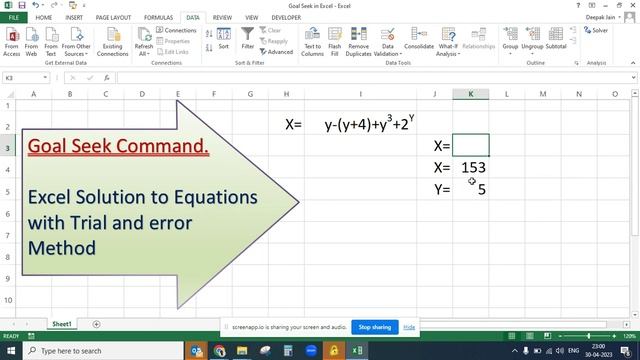Click Stop sharing button

tap(375, 327)
